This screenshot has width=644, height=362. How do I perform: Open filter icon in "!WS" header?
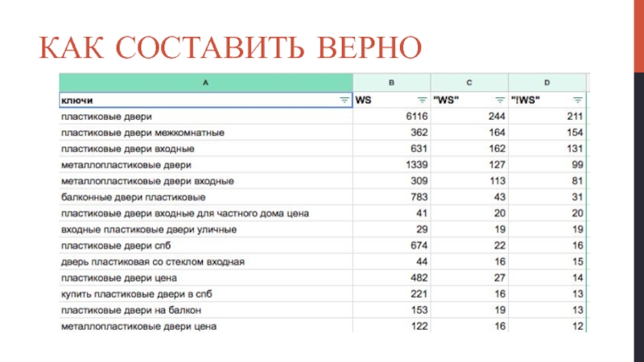pos(577,100)
